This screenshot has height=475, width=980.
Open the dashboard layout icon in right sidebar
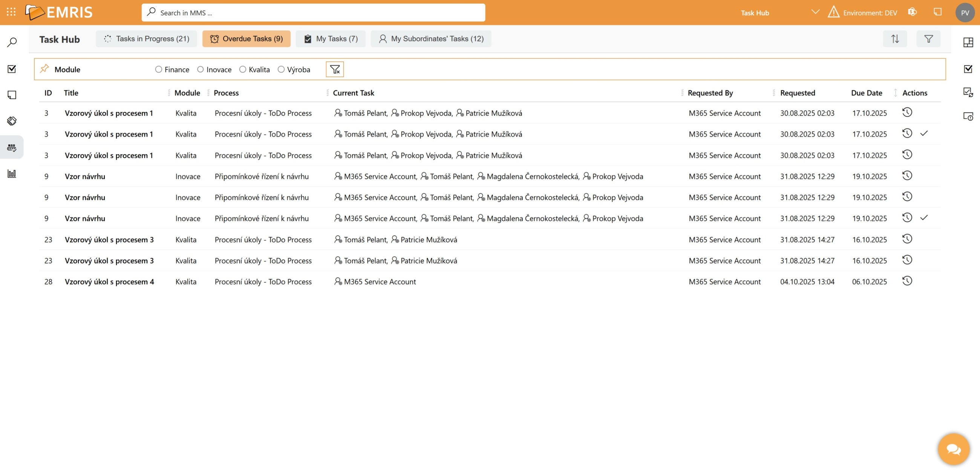point(968,42)
